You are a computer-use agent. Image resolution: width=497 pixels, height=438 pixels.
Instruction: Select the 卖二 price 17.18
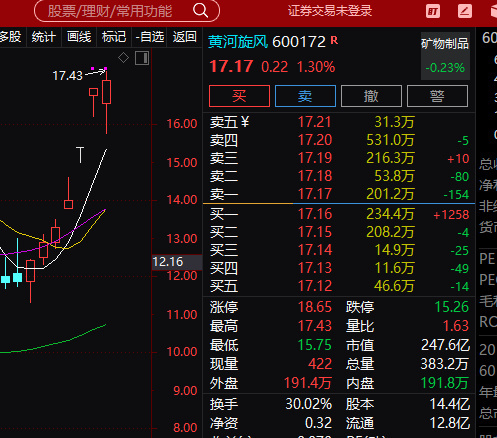[x=315, y=176]
